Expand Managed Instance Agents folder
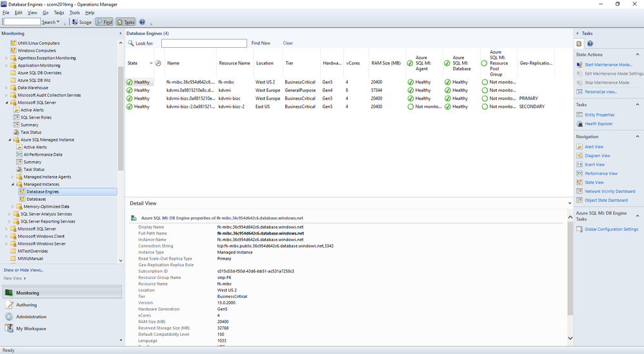 point(12,177)
